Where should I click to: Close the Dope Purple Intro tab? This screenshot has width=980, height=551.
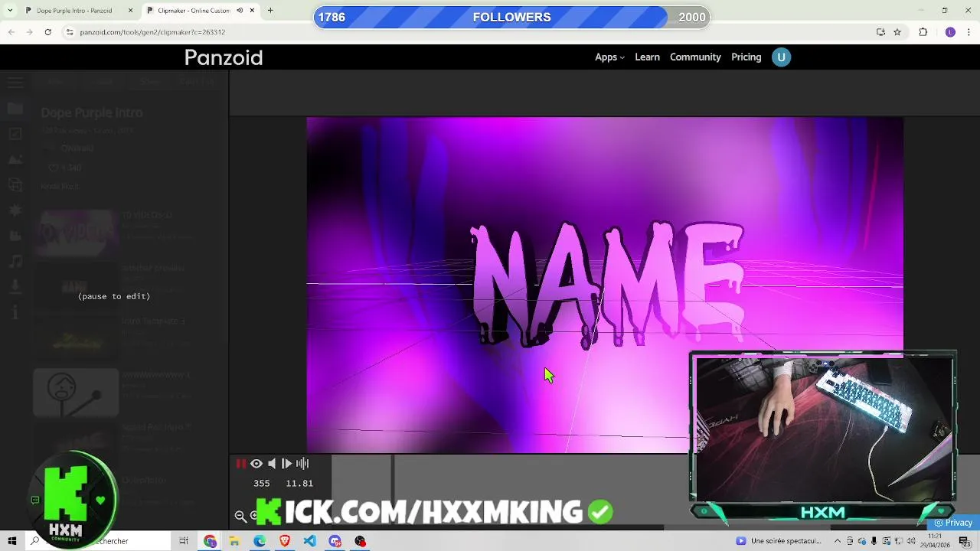130,11
